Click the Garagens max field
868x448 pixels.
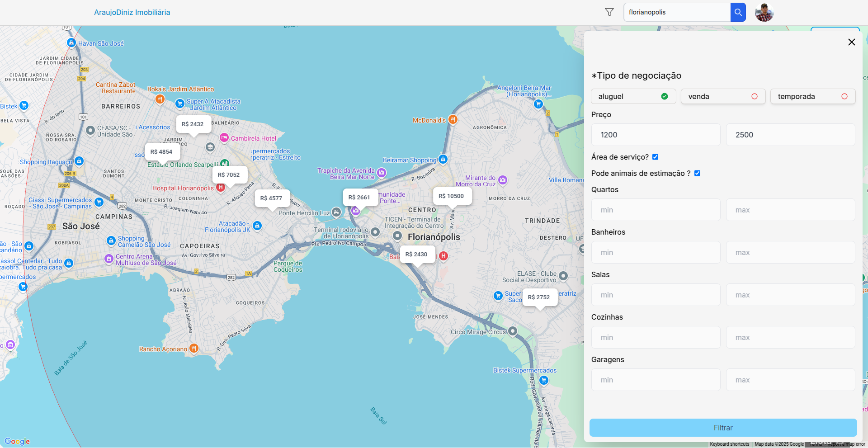click(790, 380)
